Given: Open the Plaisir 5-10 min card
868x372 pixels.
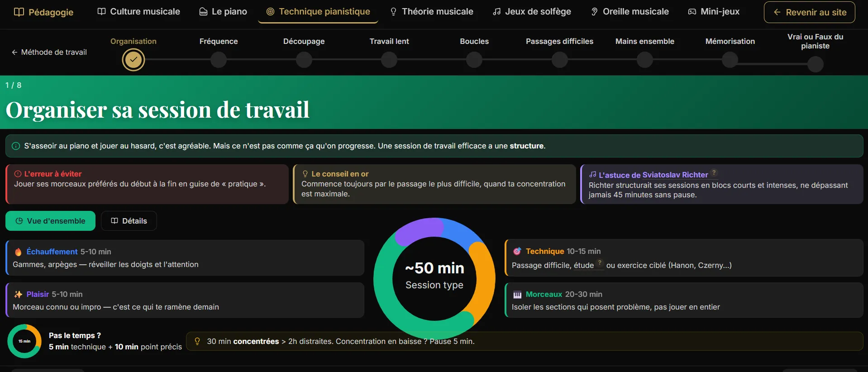Looking at the screenshot, I should click(x=185, y=300).
